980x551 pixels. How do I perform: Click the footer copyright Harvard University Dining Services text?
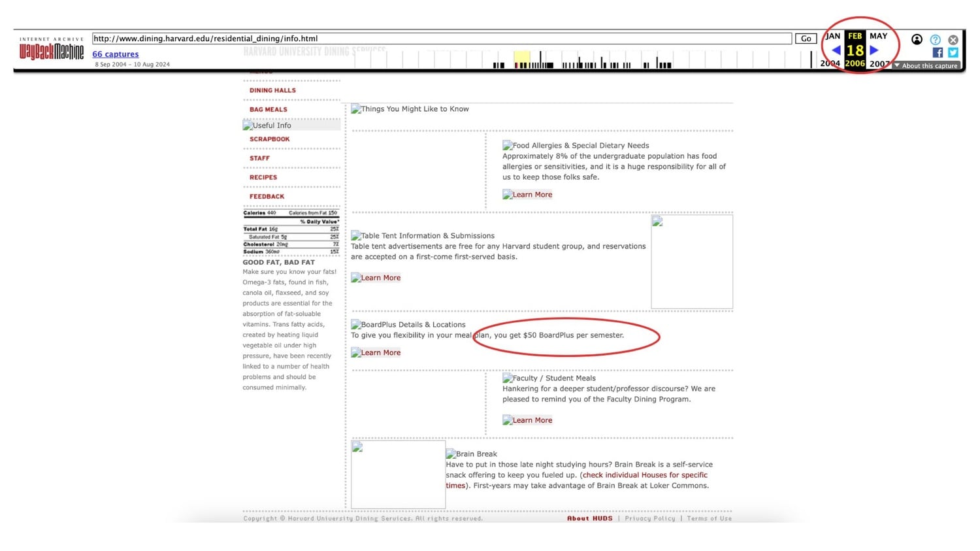point(363,518)
